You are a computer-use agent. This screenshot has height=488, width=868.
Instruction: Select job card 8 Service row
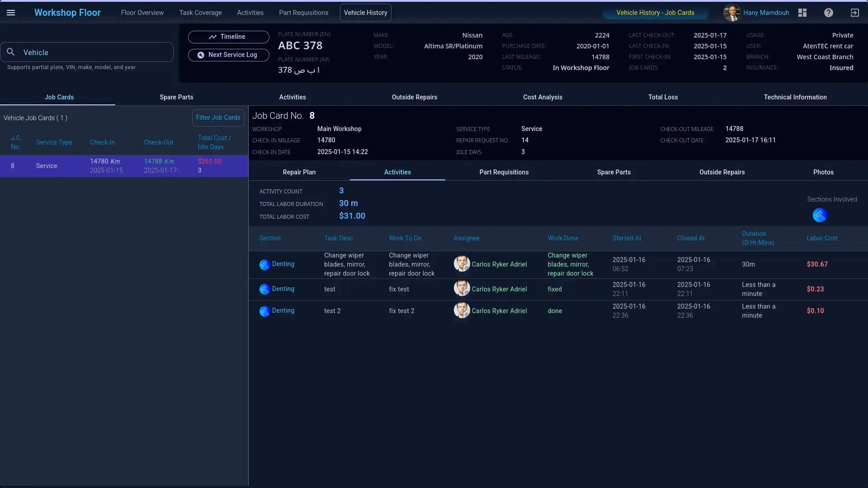(123, 166)
